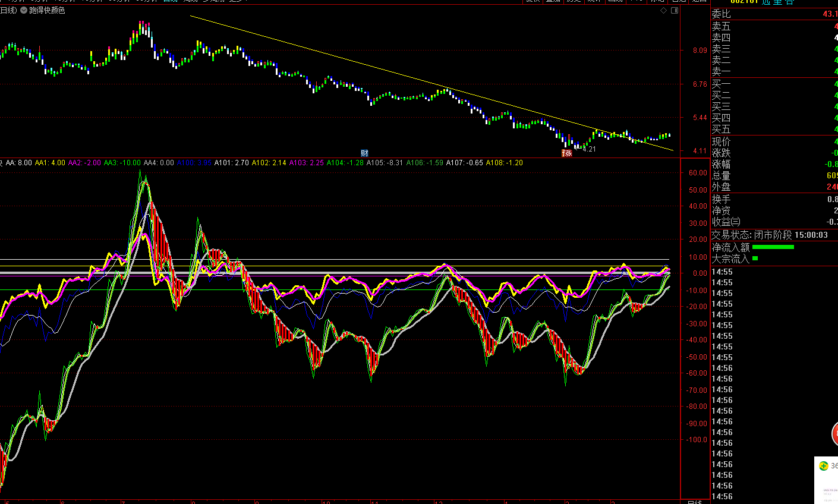Click the 现价 label
Viewport: 838px width, 504px height.
point(721,141)
